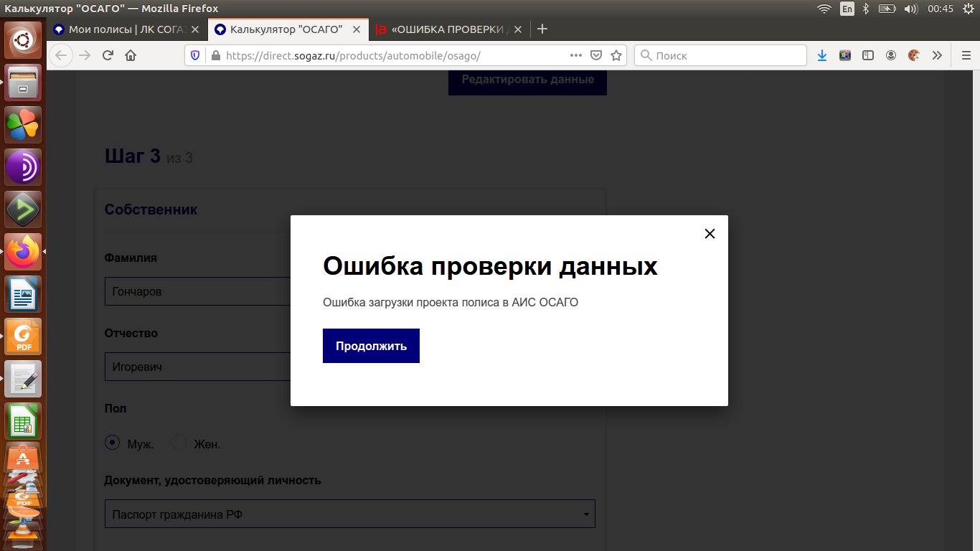Open the Wi-Fi network indicator
The width and height of the screenshot is (980, 551).
(824, 9)
